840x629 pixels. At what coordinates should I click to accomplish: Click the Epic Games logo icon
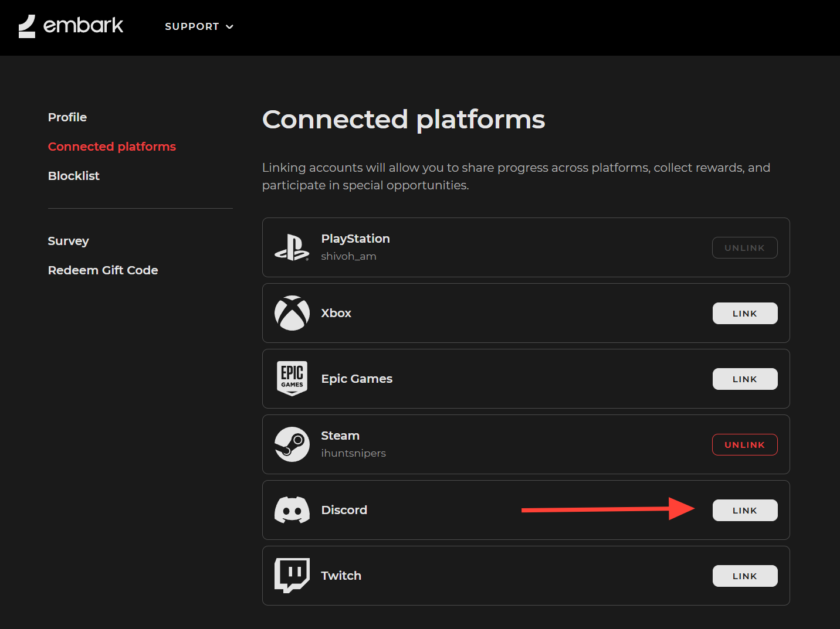292,379
